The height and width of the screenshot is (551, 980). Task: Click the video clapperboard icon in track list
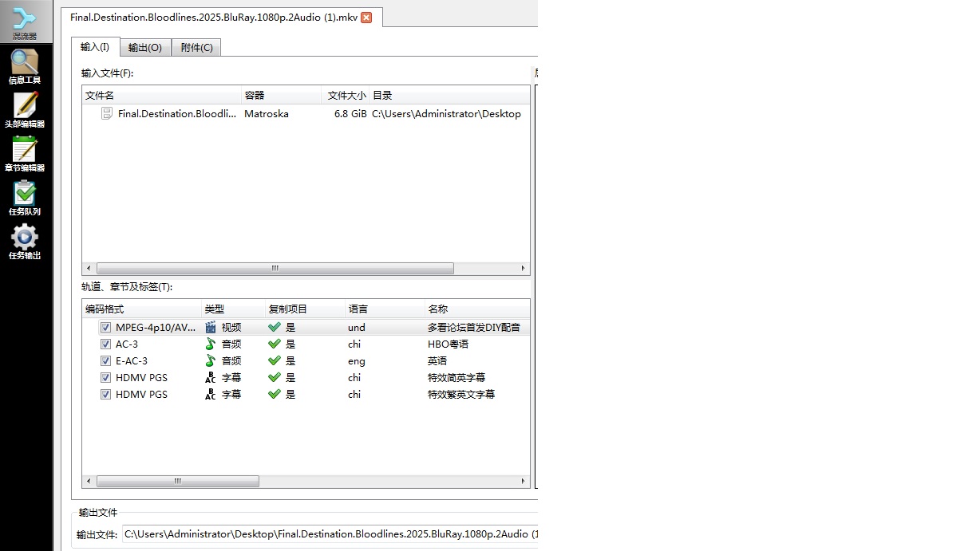[211, 328]
